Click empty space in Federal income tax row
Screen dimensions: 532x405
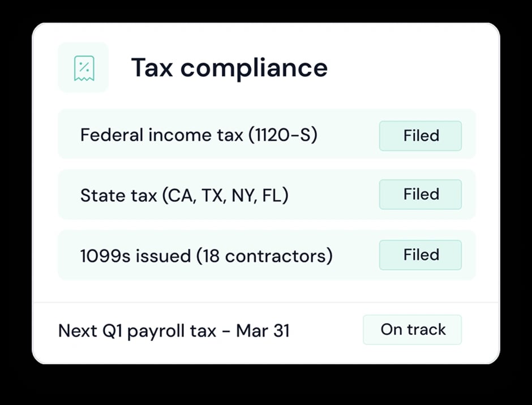[x=348, y=136]
